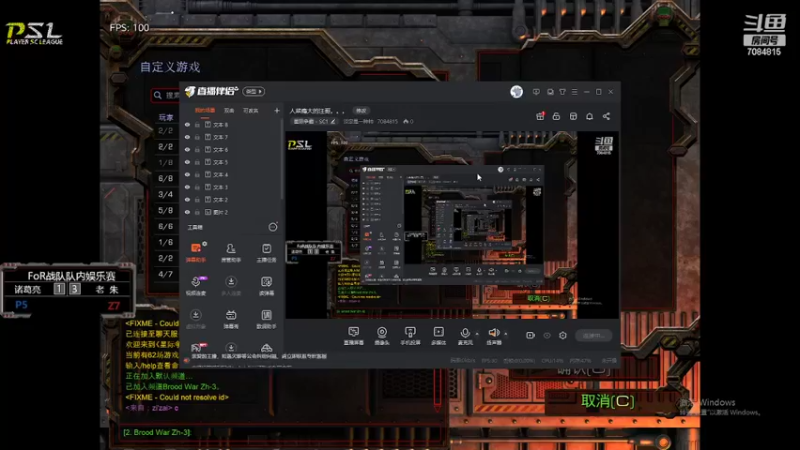Open the toolbox more-options circle icon
Viewport: 800px width, 450px height.
[x=273, y=227]
